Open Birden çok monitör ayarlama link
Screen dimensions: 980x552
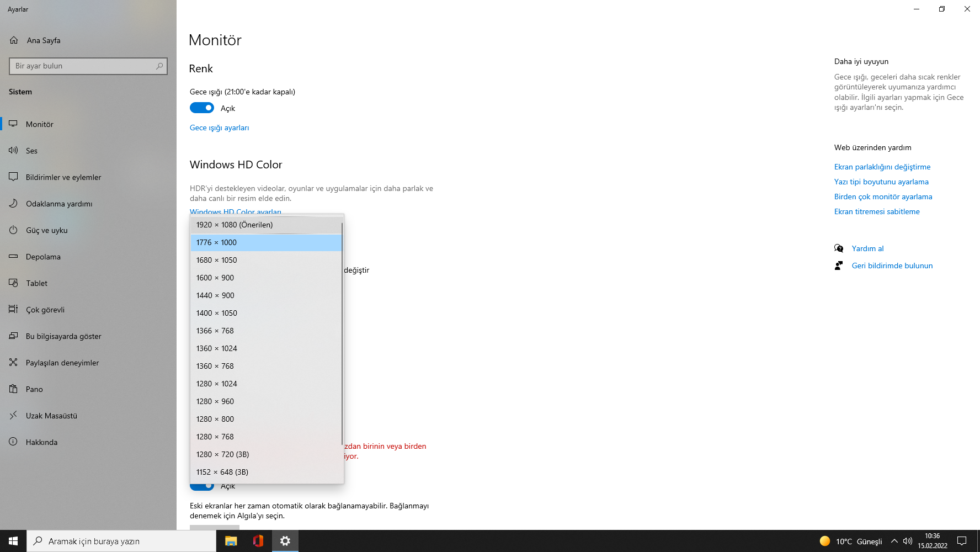click(883, 197)
